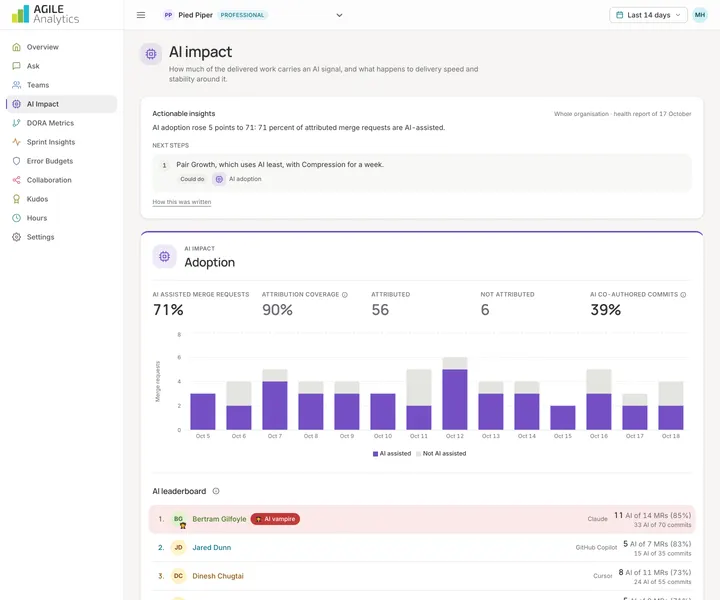
Task: Toggle the Not AI assisted legend series
Action: 441,454
